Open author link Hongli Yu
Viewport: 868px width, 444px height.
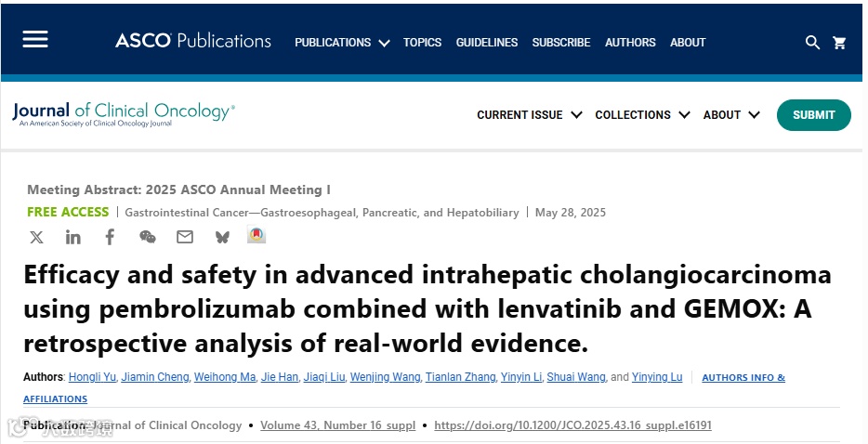tap(92, 377)
